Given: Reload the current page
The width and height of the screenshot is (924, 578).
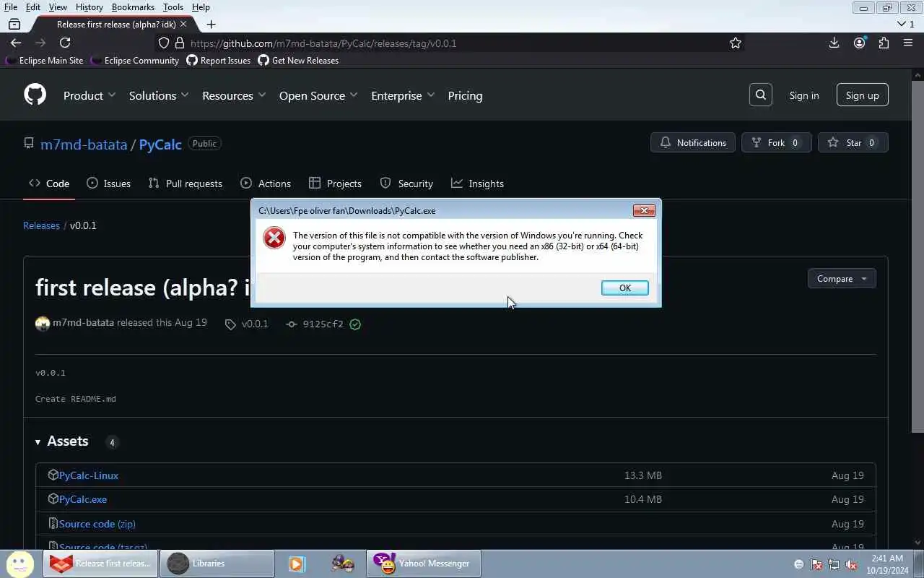Looking at the screenshot, I should 65,43.
